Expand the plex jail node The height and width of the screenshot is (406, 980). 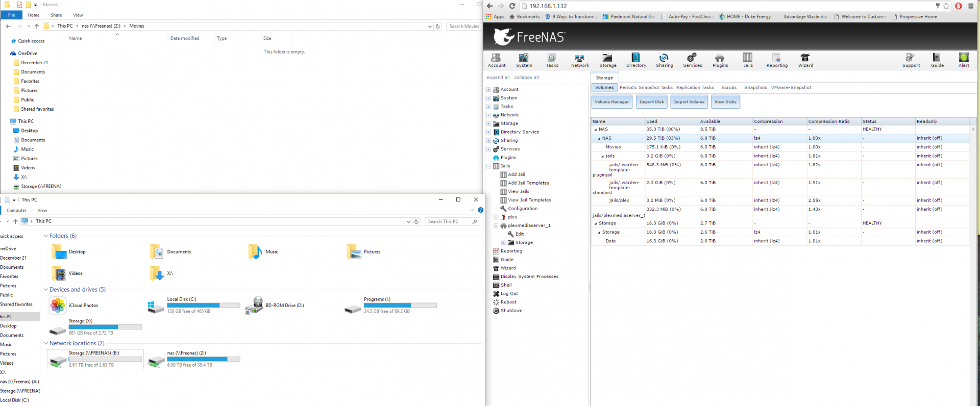[x=496, y=217]
